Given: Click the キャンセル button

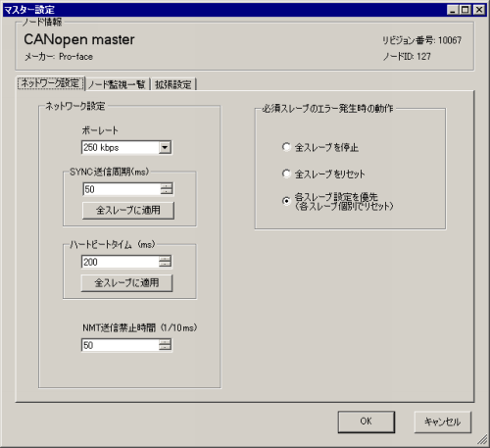Looking at the screenshot, I should (443, 422).
